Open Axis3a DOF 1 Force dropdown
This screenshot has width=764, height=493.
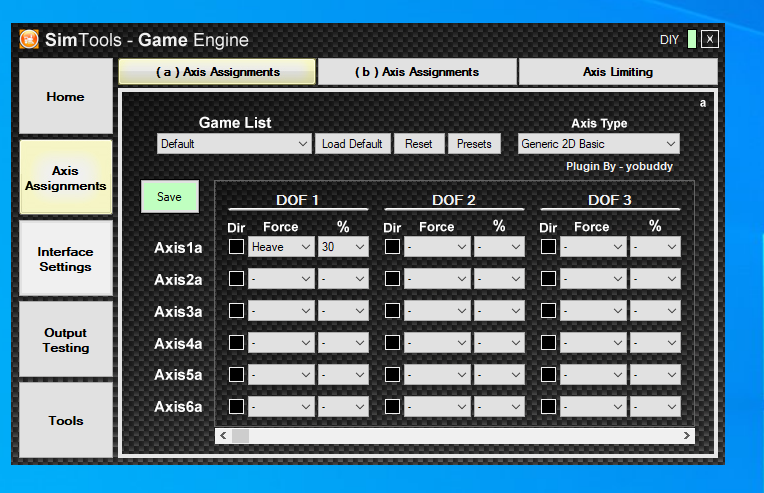pyautogui.click(x=281, y=311)
